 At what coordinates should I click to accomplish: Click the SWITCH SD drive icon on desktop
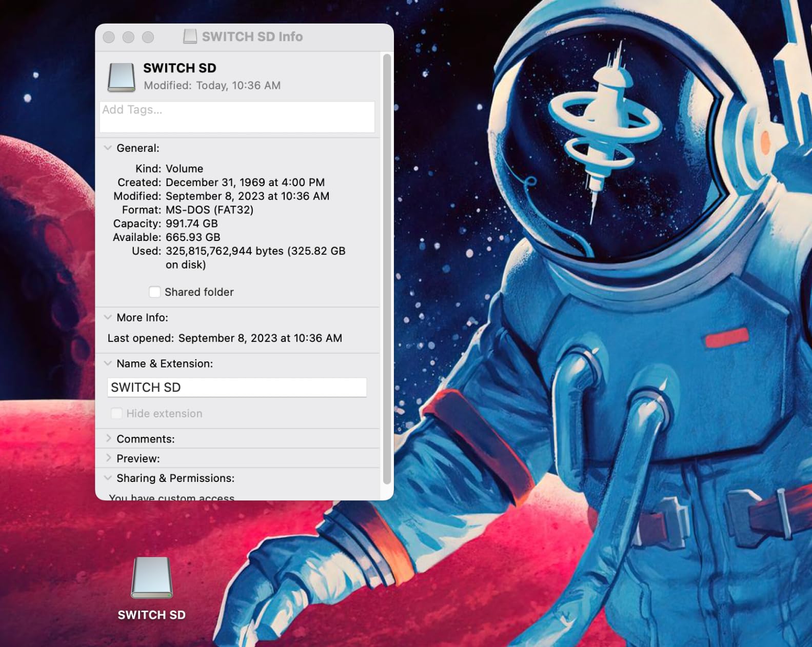point(152,578)
